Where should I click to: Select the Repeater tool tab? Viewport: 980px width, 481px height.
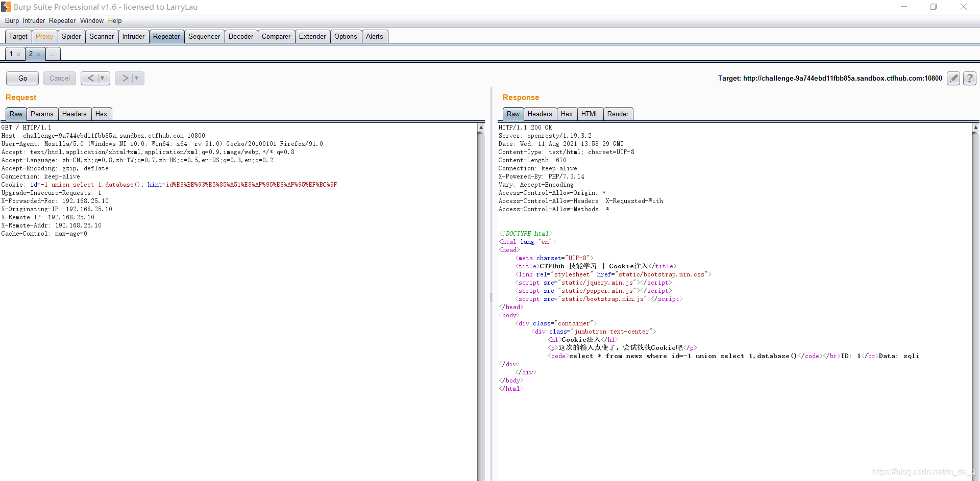(166, 36)
